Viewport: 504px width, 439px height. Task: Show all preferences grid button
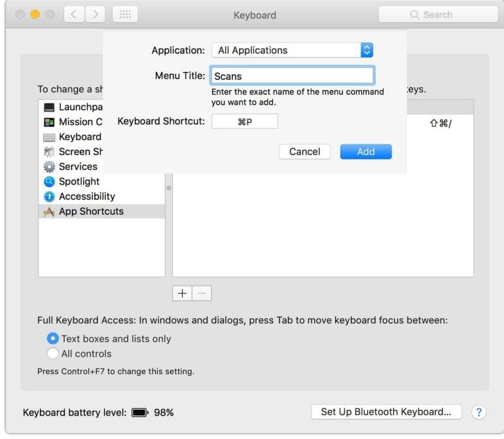pos(125,14)
